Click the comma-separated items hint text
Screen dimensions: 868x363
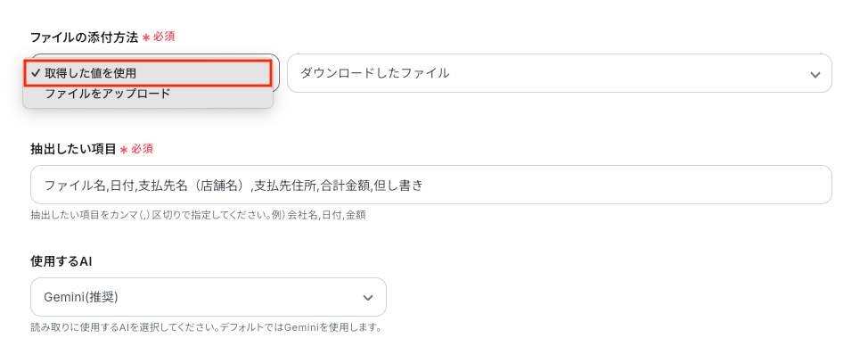point(198,215)
